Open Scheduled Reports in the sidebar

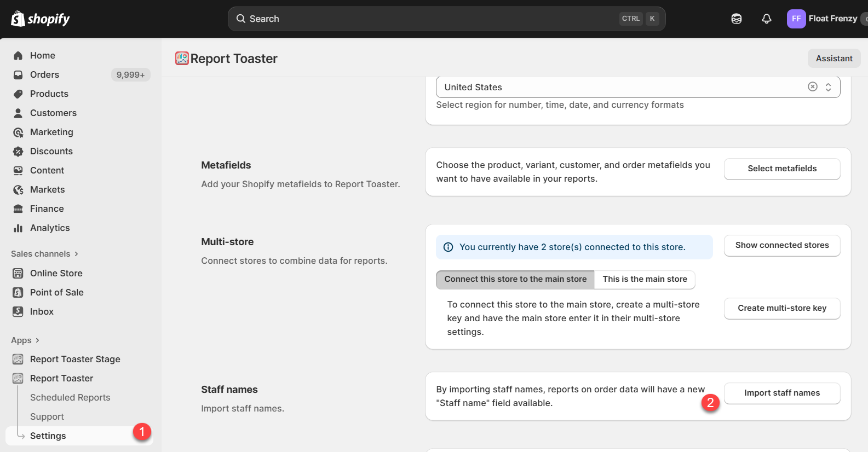70,398
